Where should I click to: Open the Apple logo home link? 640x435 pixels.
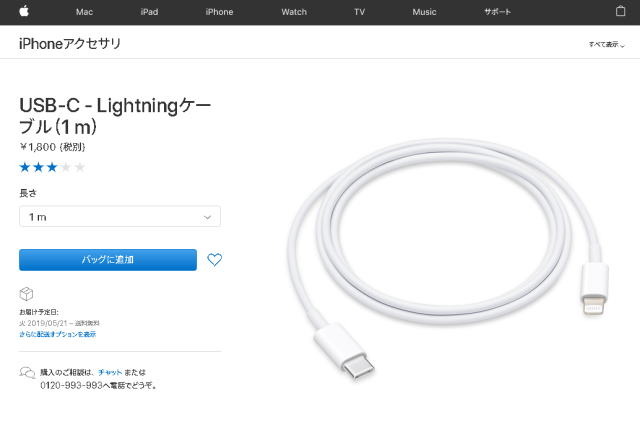pos(24,11)
